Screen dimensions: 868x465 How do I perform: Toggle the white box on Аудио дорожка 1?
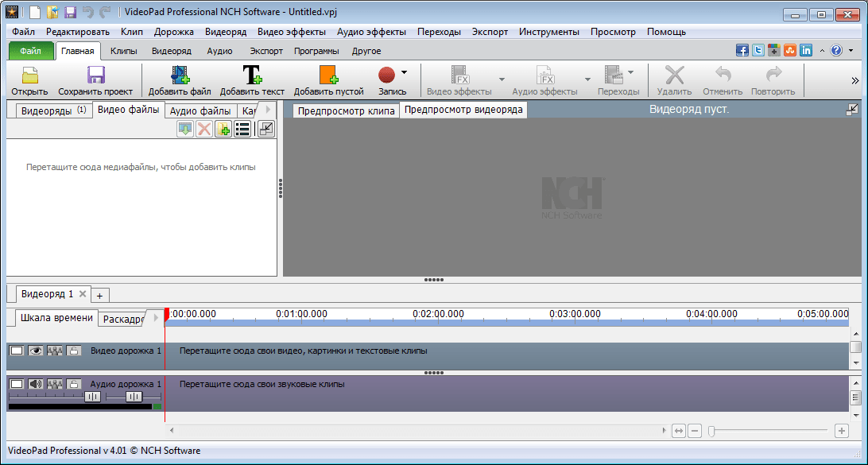click(x=17, y=384)
